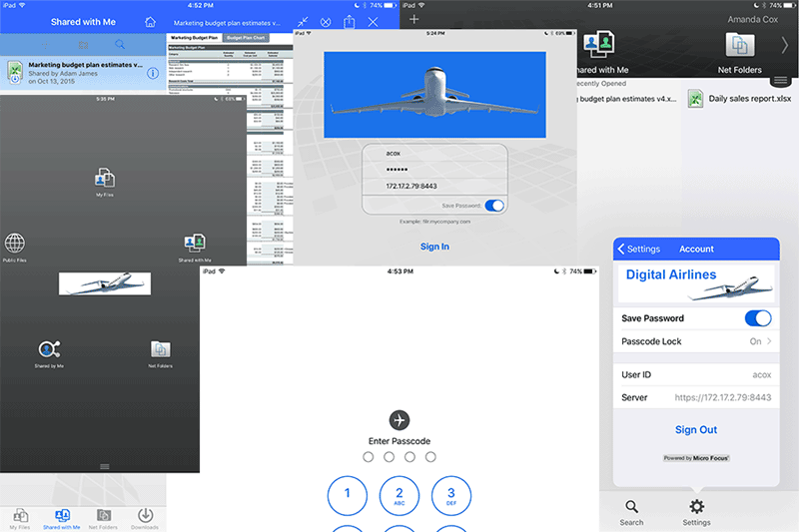
Task: Select Downloads in bottom tab bar
Action: 145,519
